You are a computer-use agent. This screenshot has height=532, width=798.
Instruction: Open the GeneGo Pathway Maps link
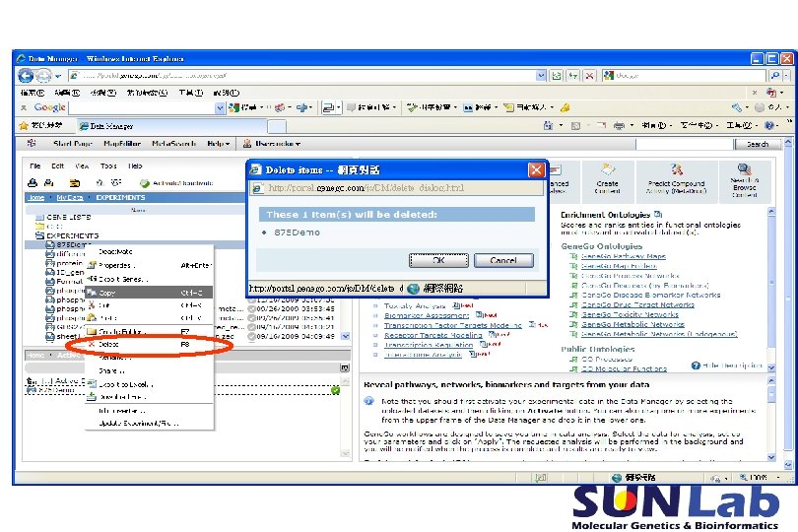624,256
